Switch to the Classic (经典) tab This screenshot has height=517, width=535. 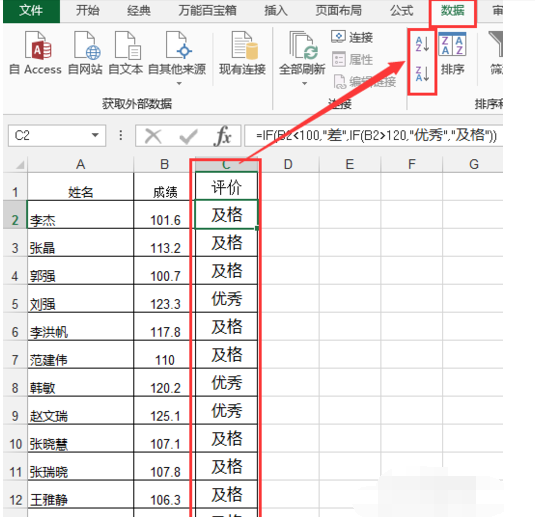tap(139, 11)
